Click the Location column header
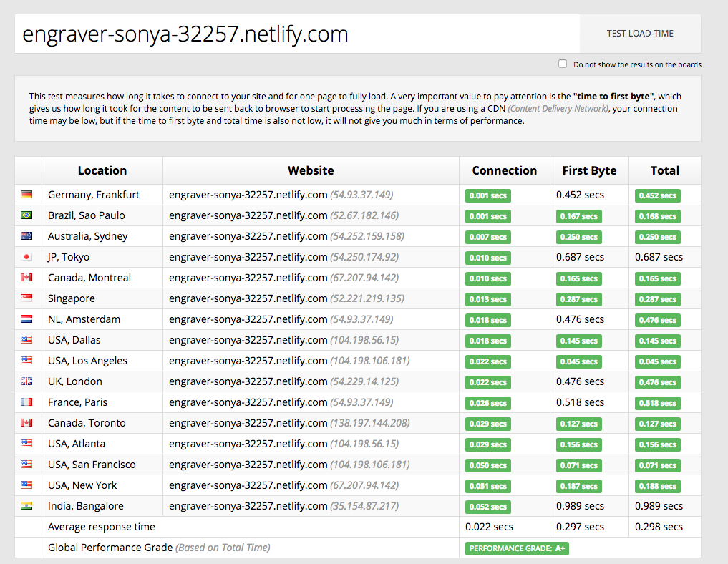Image resolution: width=728 pixels, height=564 pixels. 102,170
